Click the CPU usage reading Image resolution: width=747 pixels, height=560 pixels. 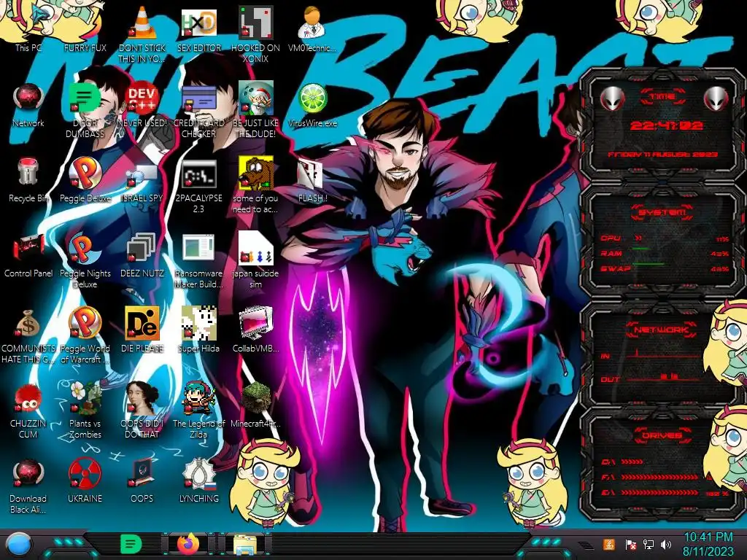coord(722,239)
